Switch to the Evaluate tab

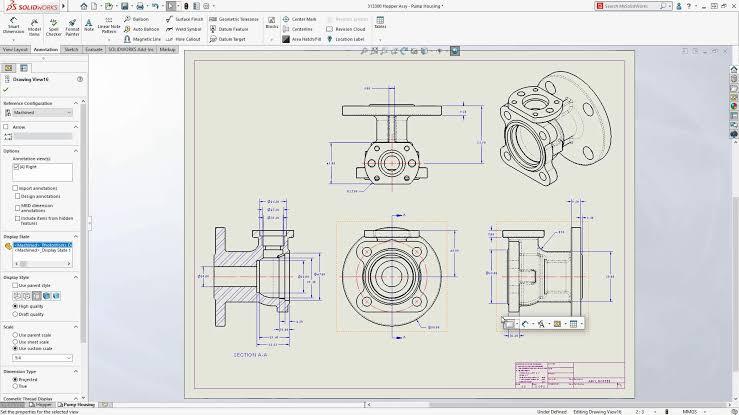tap(94, 49)
